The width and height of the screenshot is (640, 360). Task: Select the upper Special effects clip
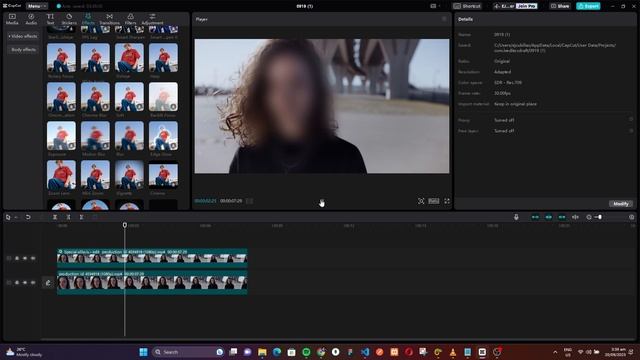tap(152, 258)
